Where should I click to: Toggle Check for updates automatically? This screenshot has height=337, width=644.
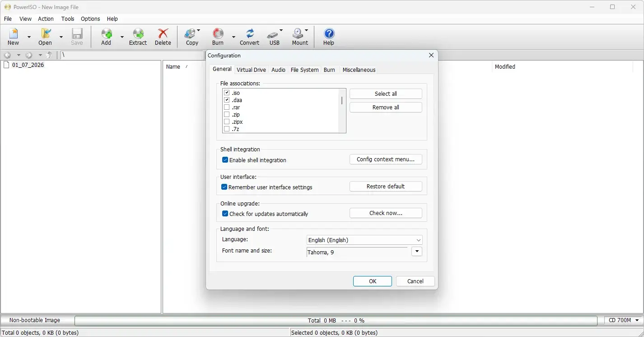pos(225,214)
